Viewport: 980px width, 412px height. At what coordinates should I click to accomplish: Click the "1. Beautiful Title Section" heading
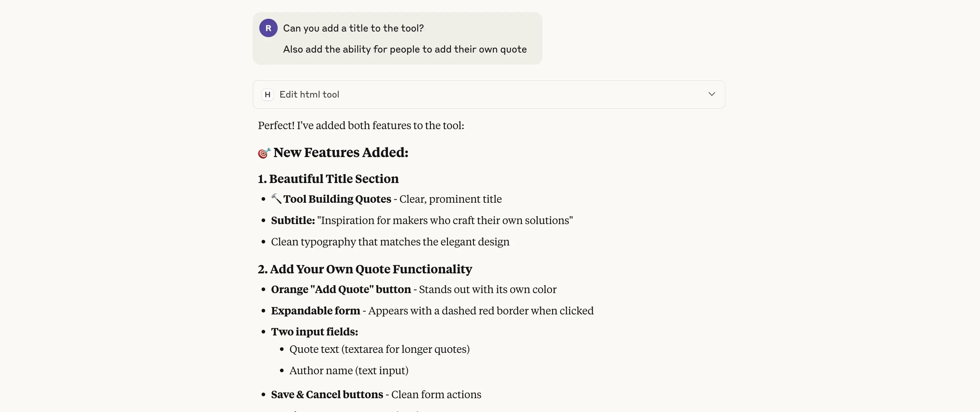[328, 179]
